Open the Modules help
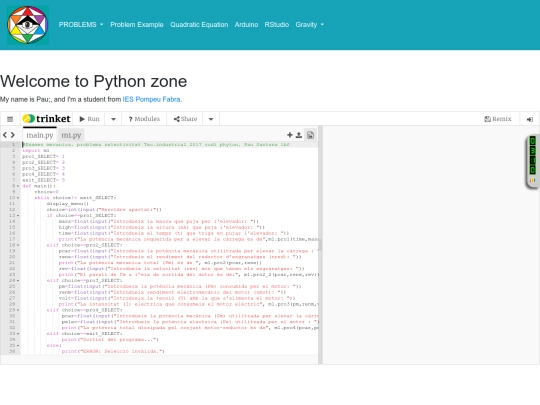 [x=144, y=119]
